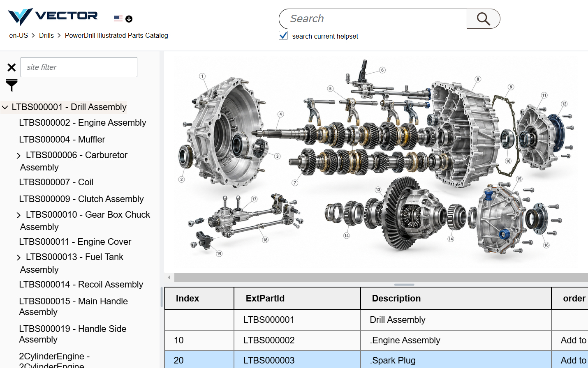
Task: Expand LTBS000010 Gear Box Chuck Assembly
Action: click(19, 215)
